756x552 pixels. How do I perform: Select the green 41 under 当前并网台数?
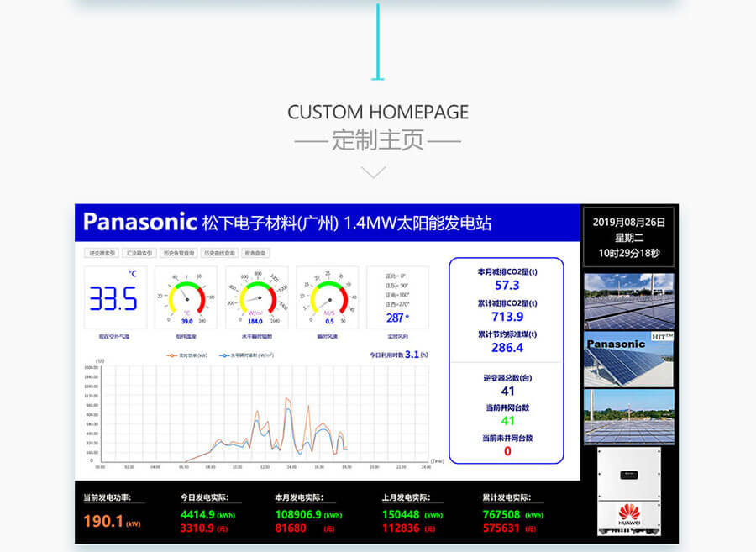tap(507, 421)
